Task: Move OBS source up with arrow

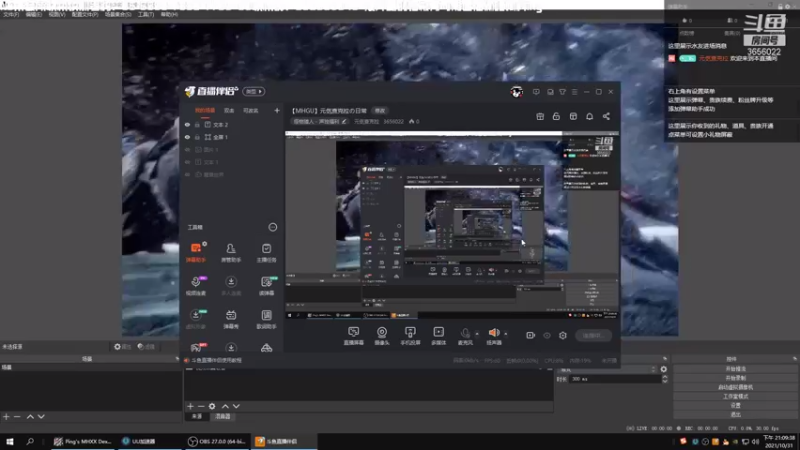Action: tap(225, 407)
